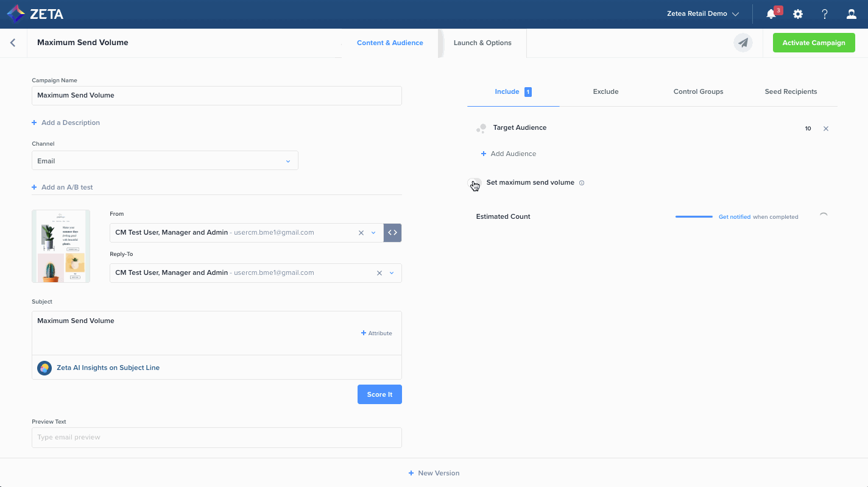Click the paper plane test send icon
Viewport: 868px width, 487px height.
(743, 43)
